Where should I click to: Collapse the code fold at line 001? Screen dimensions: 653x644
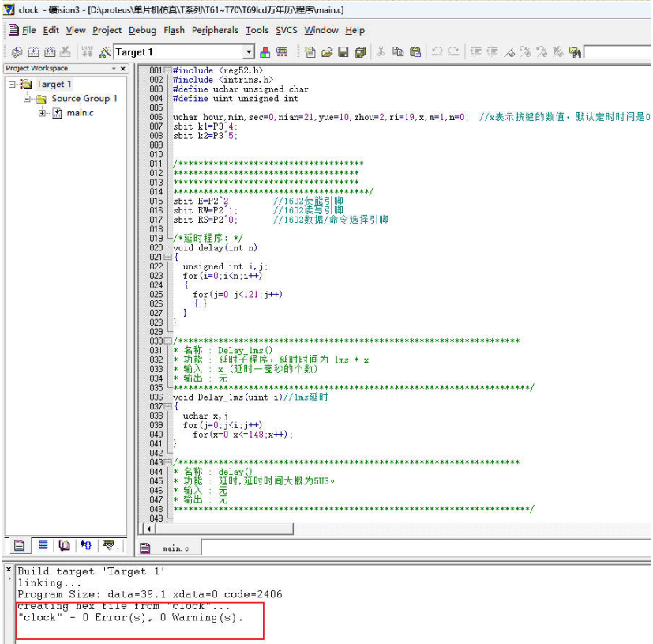[x=167, y=70]
